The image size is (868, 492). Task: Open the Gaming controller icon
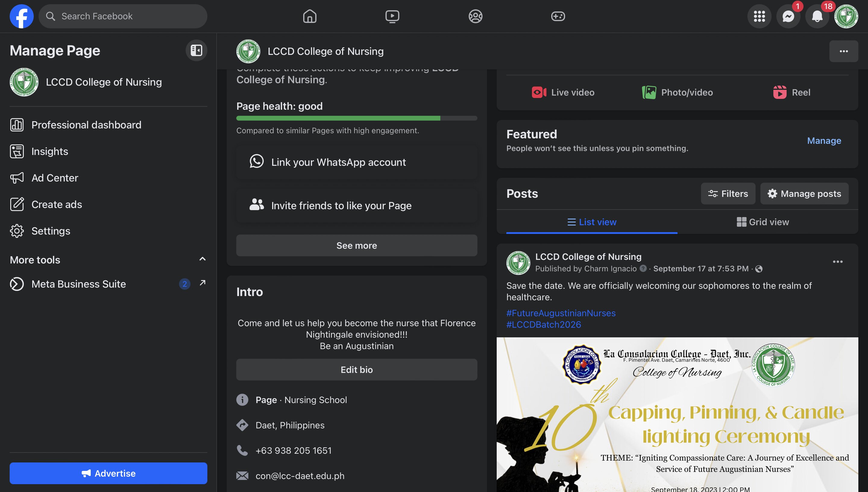point(558,16)
